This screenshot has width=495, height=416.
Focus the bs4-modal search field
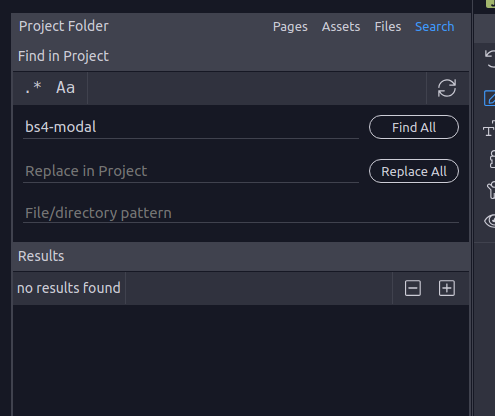191,127
